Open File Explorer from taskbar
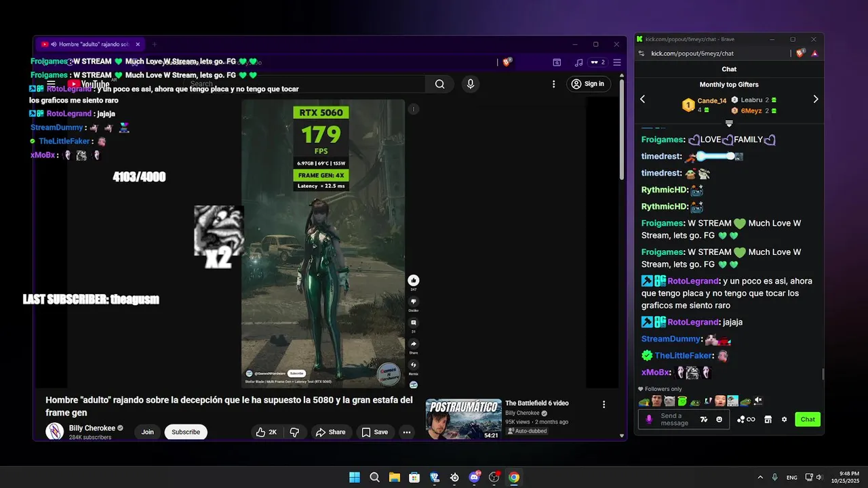The image size is (868, 488). 394,477
